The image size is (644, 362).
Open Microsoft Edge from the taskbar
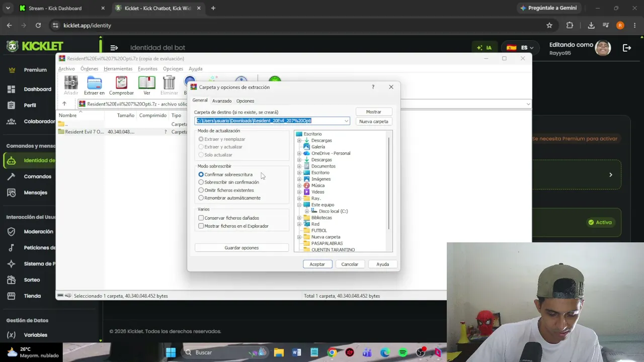(385, 352)
